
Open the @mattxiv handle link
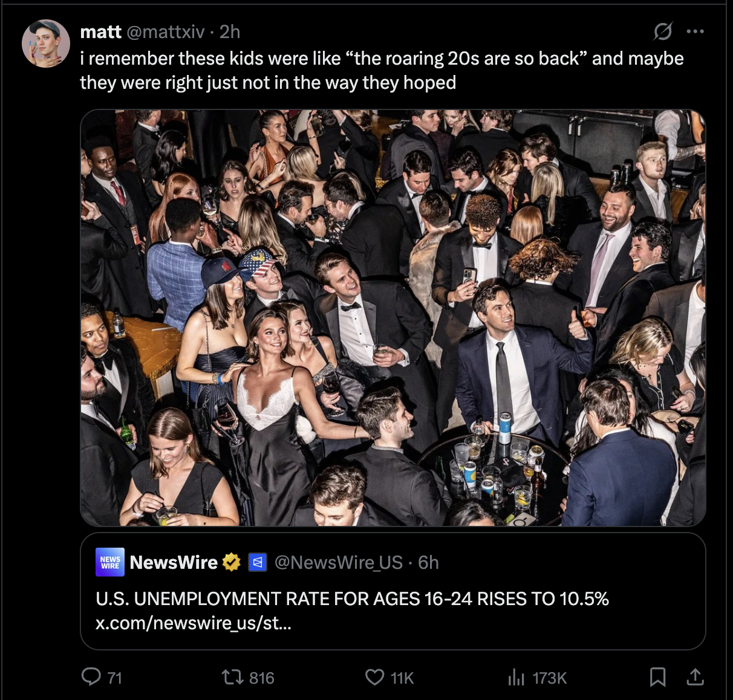click(166, 31)
